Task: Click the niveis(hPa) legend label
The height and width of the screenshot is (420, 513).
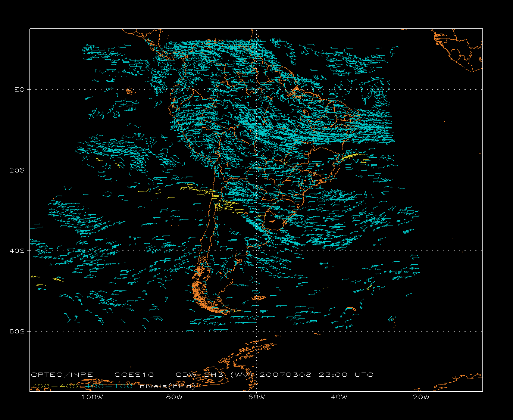Action: pos(168,386)
